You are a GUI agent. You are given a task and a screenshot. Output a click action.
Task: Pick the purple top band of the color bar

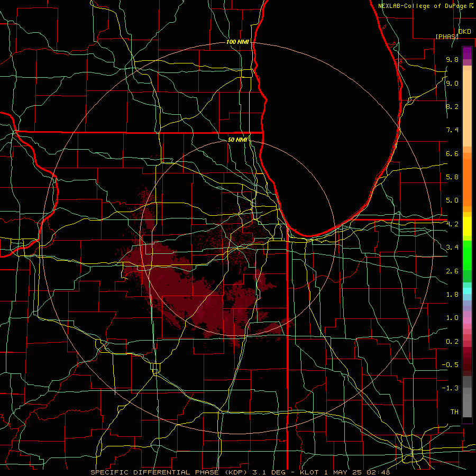(x=467, y=53)
